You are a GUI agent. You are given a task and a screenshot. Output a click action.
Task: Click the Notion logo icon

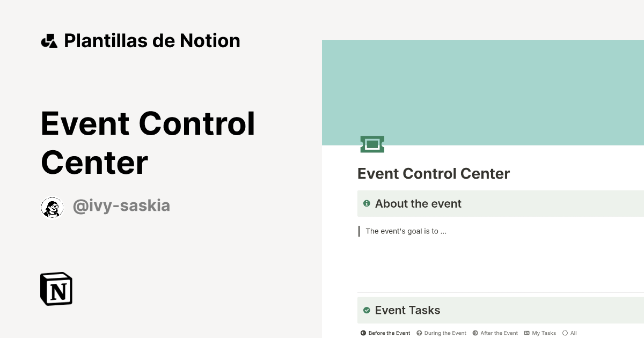[x=56, y=289]
